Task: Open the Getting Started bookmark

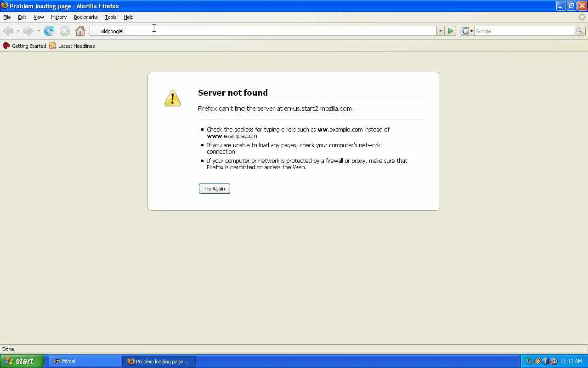Action: pyautogui.click(x=25, y=46)
